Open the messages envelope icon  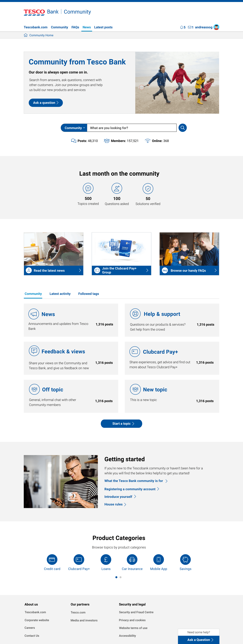[x=189, y=27]
